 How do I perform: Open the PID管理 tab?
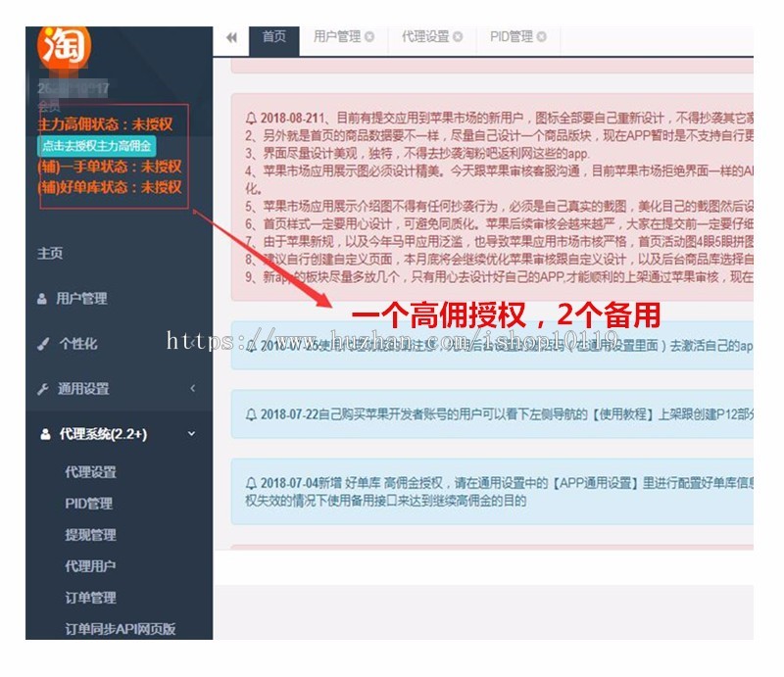point(511,38)
